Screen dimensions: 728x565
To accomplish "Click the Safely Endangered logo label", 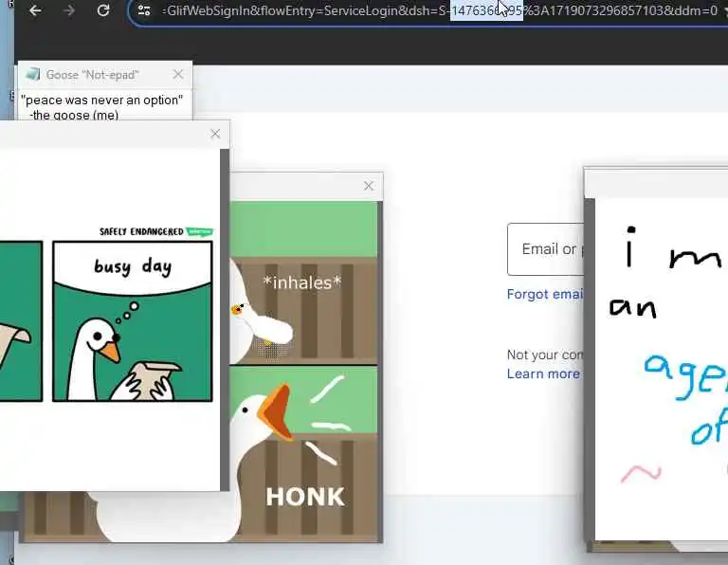I will (x=156, y=231).
